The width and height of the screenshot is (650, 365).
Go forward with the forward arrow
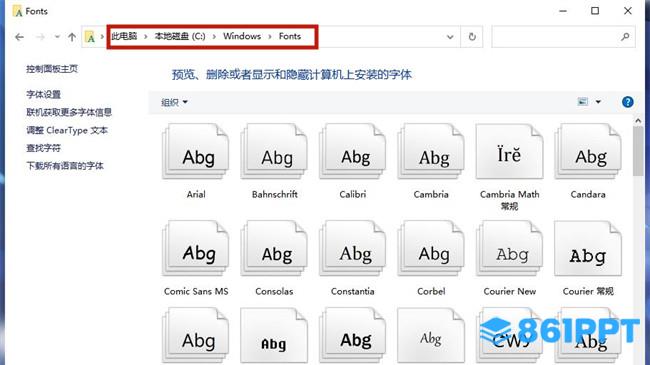(40, 37)
